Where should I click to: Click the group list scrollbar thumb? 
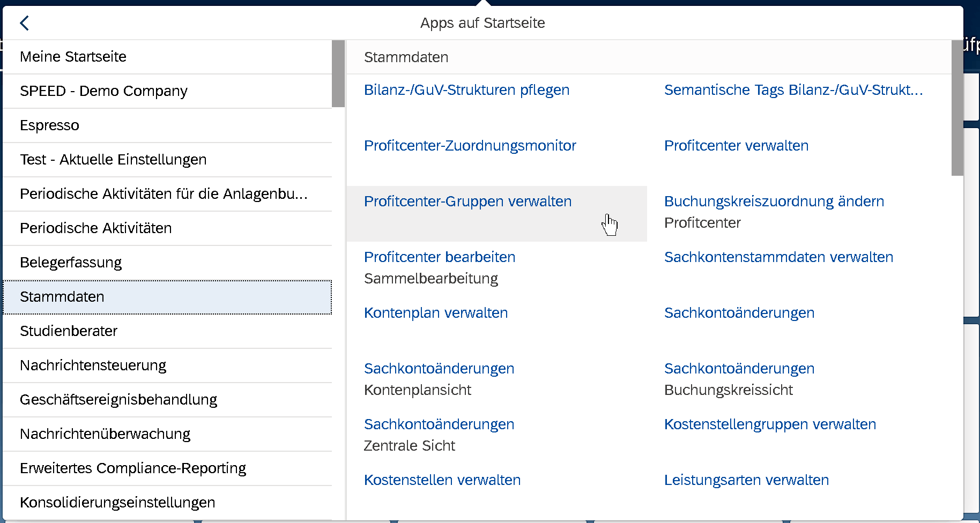(338, 74)
